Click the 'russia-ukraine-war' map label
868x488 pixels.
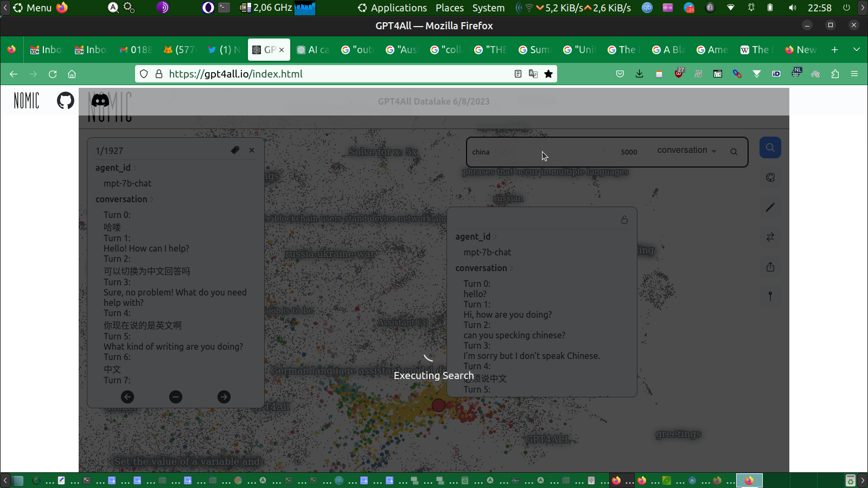(x=330, y=254)
